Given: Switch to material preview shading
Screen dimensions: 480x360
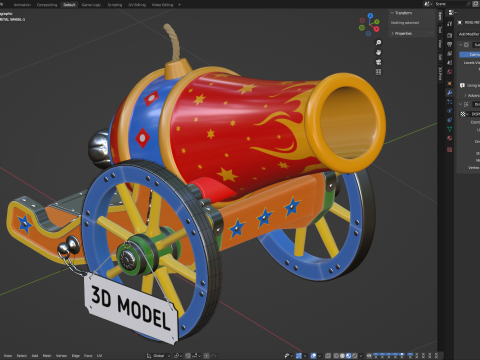Looking at the screenshot, I should 348,356.
